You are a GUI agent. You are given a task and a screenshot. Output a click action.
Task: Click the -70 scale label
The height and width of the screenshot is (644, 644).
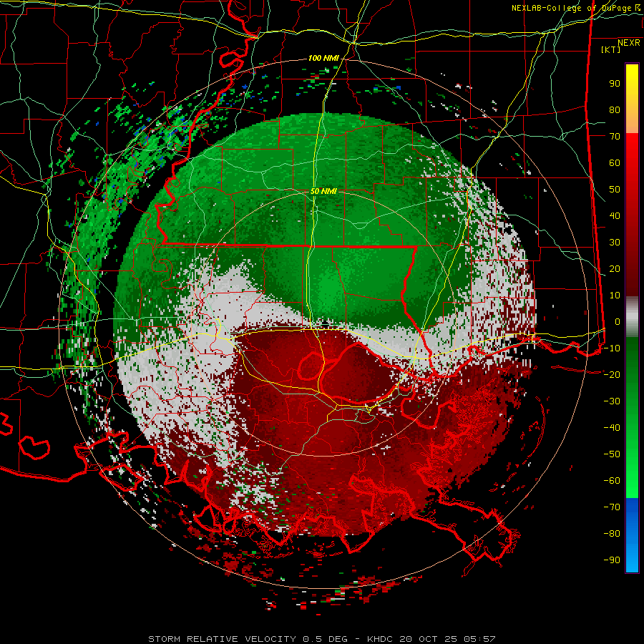612,507
